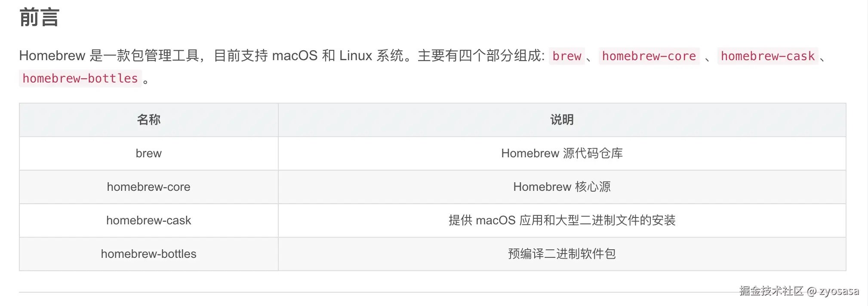Viewport: 868px width, 306px height.
Task: Click the 'brew' cell in the table
Action: click(148, 153)
